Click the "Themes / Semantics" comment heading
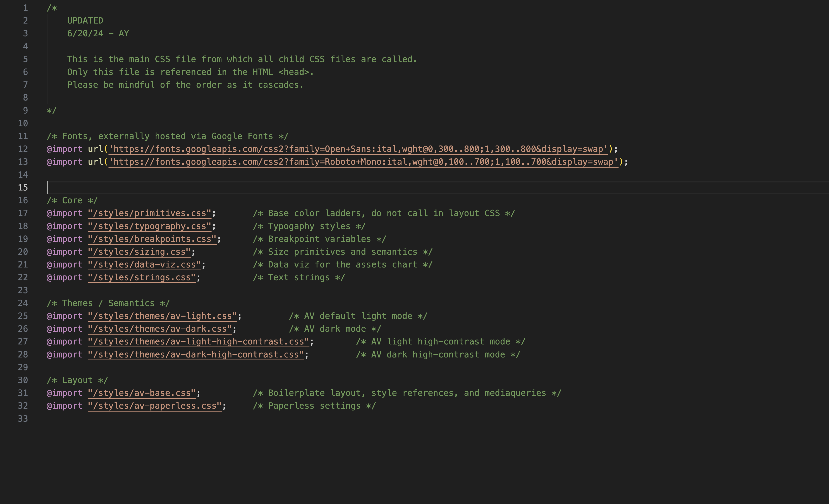 pos(108,303)
